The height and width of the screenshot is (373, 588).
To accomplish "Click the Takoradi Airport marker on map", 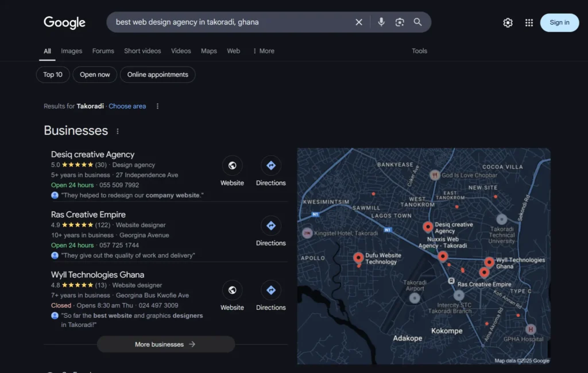I will click(415, 298).
